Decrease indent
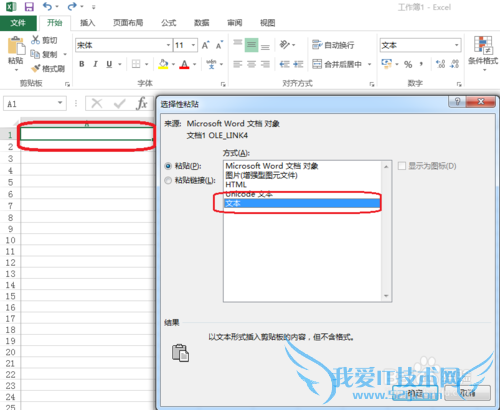Viewport: 500px width, 410px height. 284,64
